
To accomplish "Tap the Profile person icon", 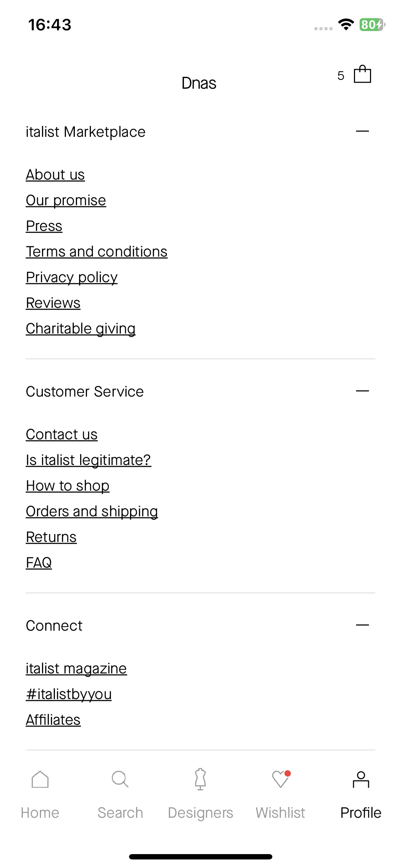I will [361, 779].
